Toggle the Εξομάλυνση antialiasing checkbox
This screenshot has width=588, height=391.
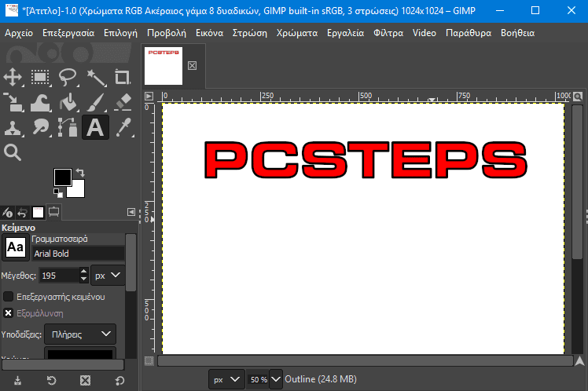coord(8,312)
